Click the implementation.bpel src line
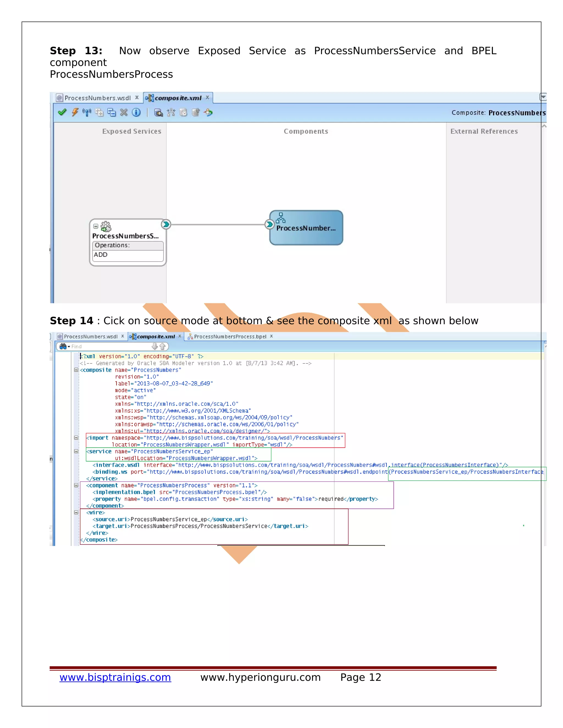The width and height of the screenshot is (563, 728). (x=180, y=492)
